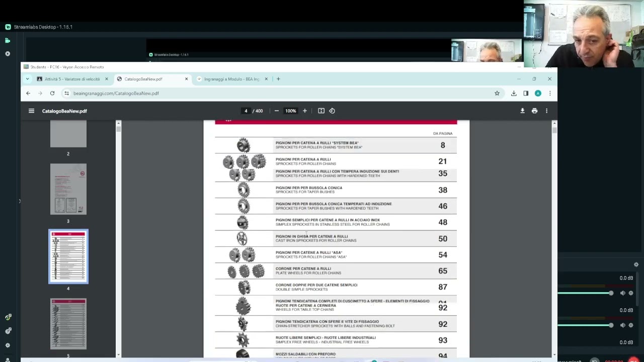Close the Attività 5 tab
Screen dimensions: 644x362
pyautogui.click(x=106, y=79)
